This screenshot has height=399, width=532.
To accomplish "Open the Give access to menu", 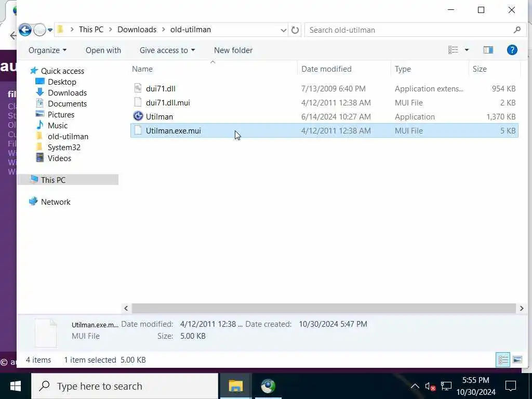I will (x=167, y=50).
